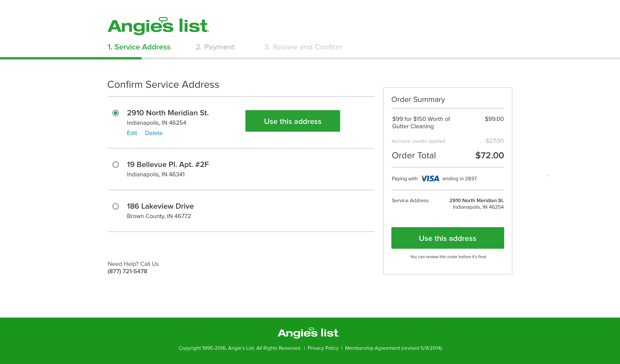Open the Membership Agreement footer link
The height and width of the screenshot is (364, 620).
pyautogui.click(x=393, y=348)
